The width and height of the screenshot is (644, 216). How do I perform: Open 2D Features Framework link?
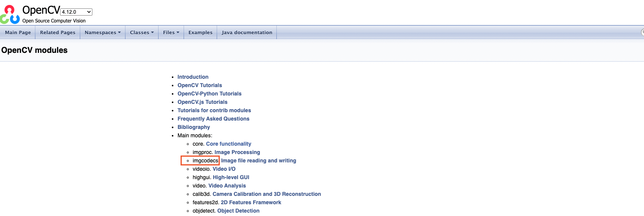pos(251,202)
